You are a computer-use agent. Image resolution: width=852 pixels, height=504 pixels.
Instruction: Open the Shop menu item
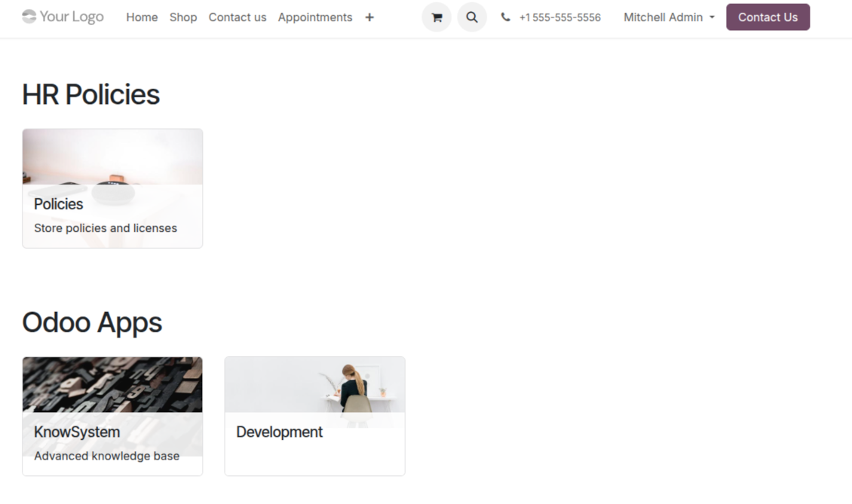pos(183,17)
